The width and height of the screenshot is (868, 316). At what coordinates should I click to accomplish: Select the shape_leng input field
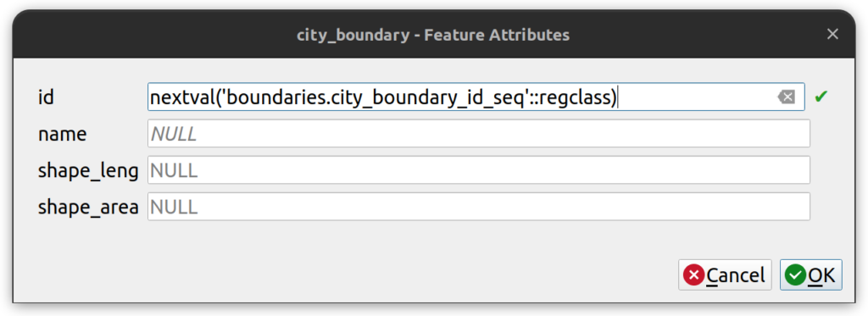tap(479, 170)
